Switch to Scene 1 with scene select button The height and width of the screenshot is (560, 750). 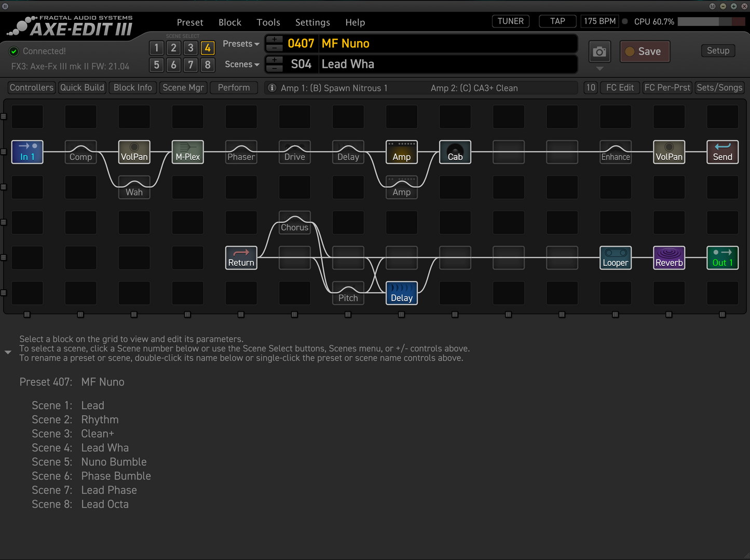coord(156,48)
